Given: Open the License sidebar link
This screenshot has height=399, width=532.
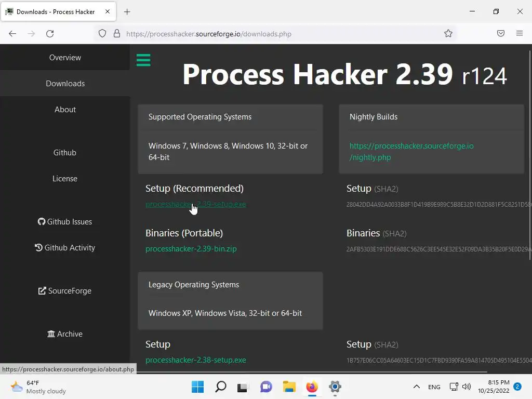Looking at the screenshot, I should [x=65, y=179].
